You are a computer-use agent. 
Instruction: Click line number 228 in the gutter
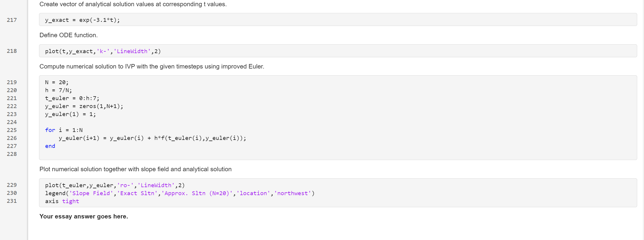pyautogui.click(x=12, y=154)
